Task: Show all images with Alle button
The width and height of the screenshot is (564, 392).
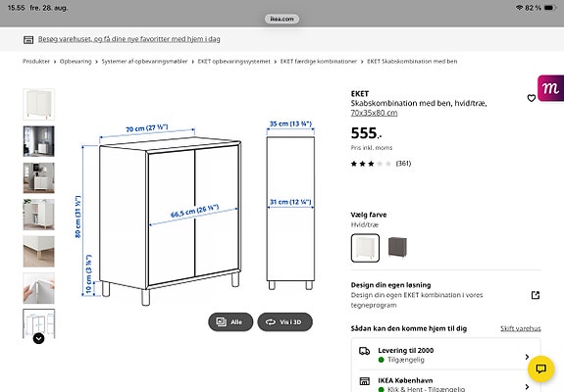Action: [x=231, y=322]
